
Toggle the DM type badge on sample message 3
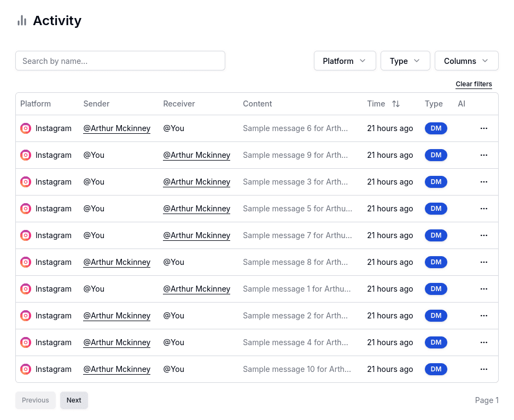436,181
